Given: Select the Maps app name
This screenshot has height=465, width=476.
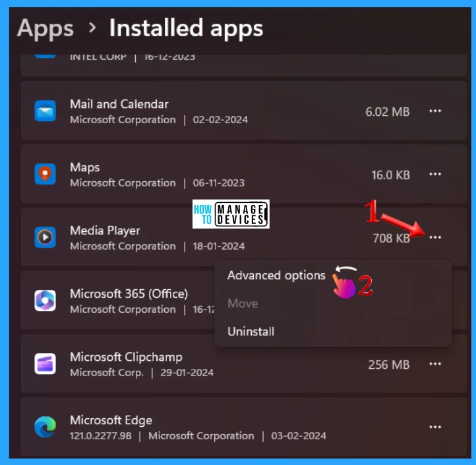Looking at the screenshot, I should 84,167.
